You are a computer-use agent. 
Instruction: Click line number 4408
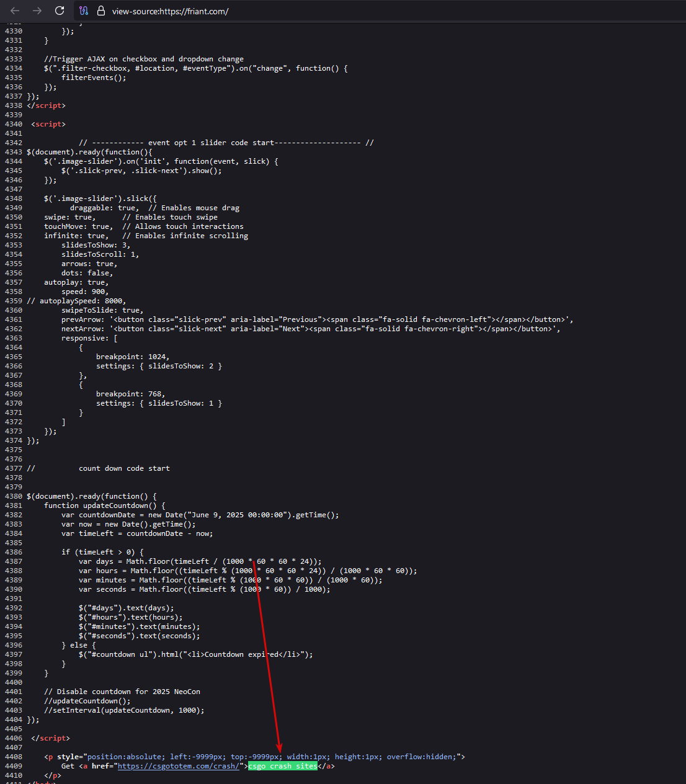(x=13, y=757)
